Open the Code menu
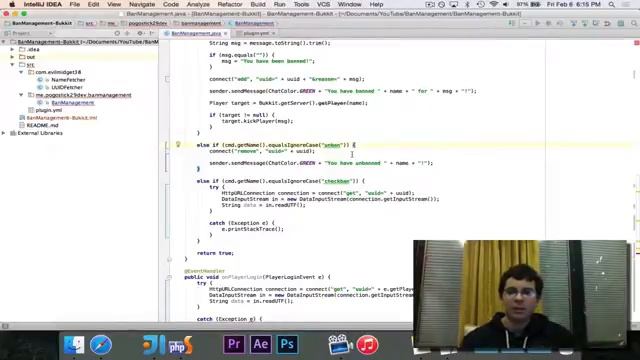Screen dimensions: 640x360 tap(171, 4)
